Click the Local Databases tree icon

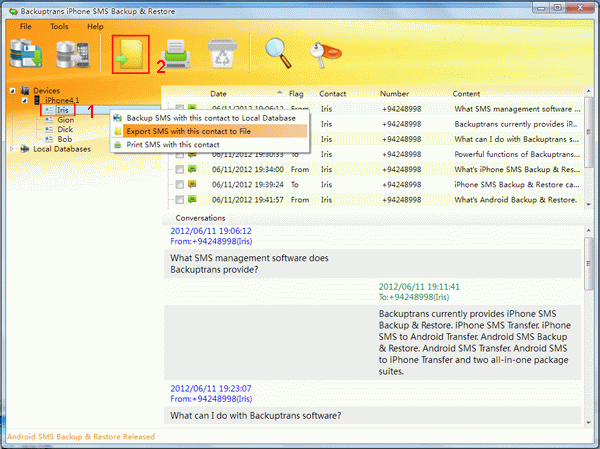point(25,149)
